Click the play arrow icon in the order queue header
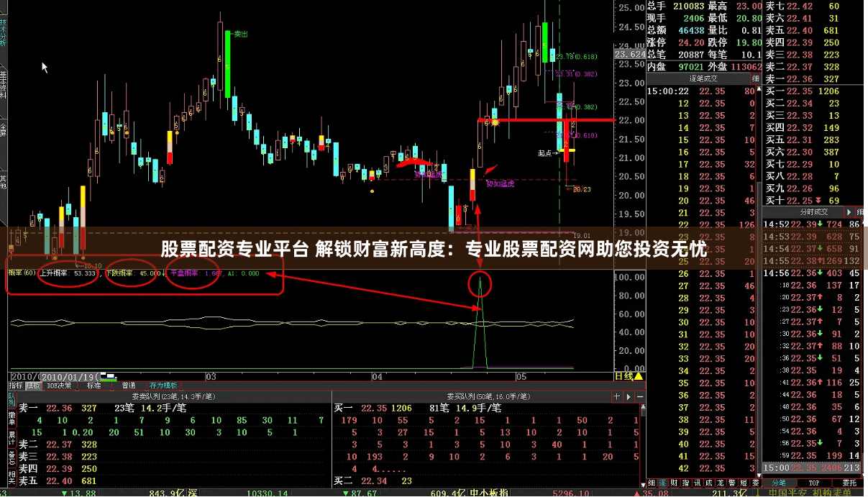The width and height of the screenshot is (868, 497). [x=628, y=396]
